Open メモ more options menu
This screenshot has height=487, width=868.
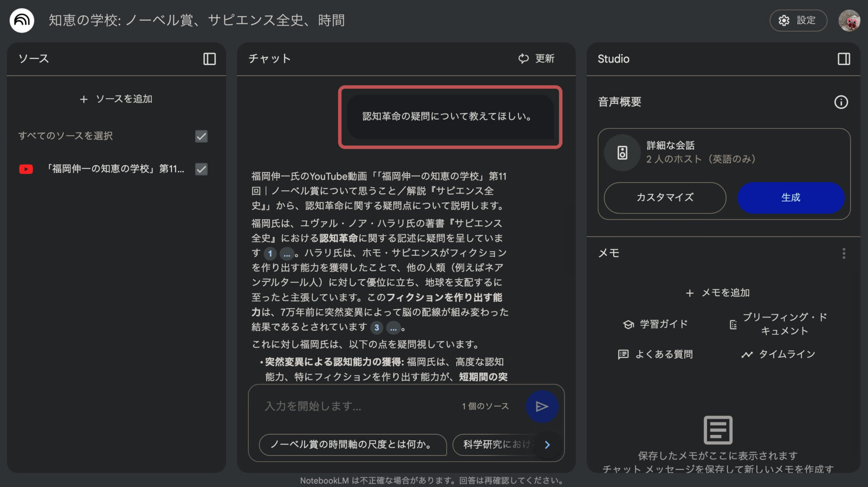click(844, 253)
